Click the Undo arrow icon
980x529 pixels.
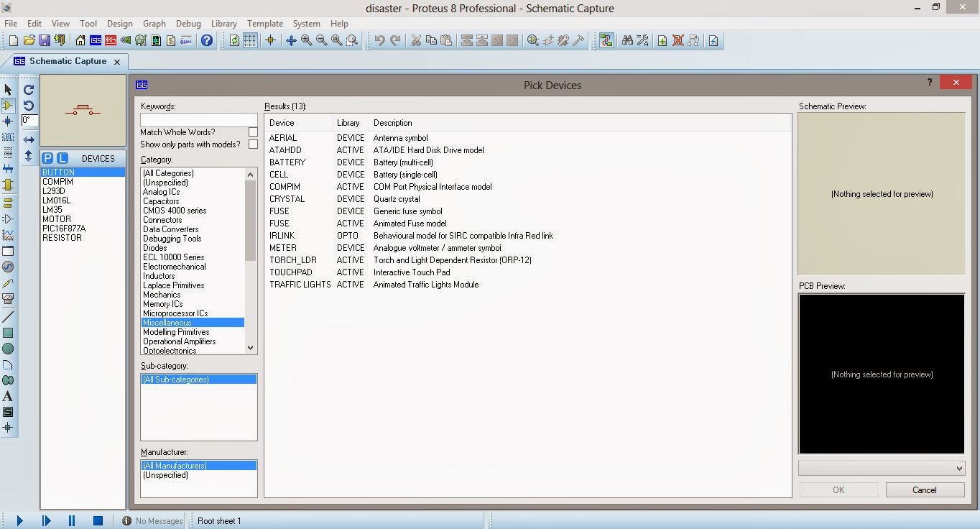point(379,41)
